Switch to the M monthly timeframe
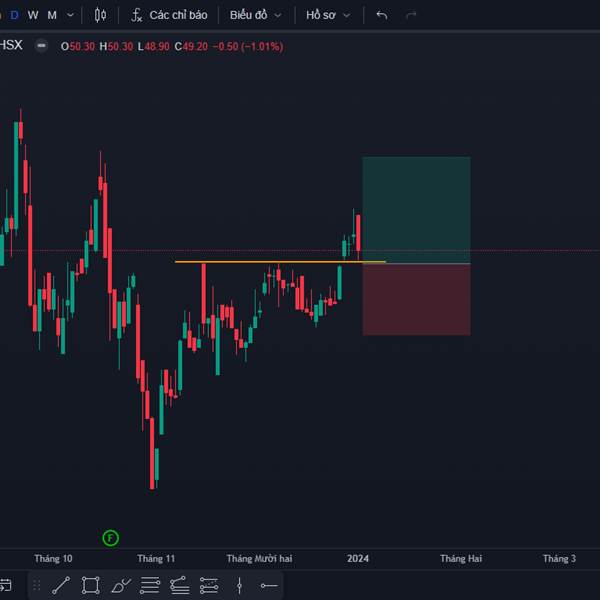This screenshot has width=600, height=600. click(x=52, y=15)
